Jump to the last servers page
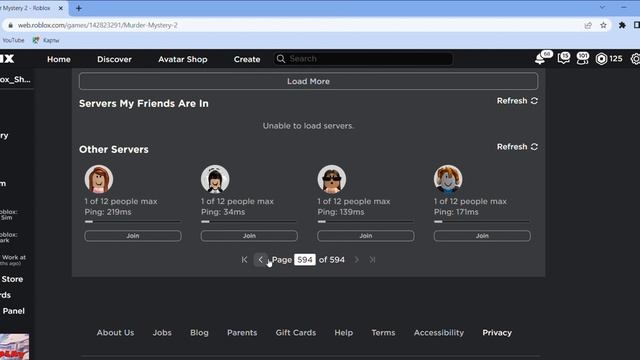The height and width of the screenshot is (360, 640). 372,260
